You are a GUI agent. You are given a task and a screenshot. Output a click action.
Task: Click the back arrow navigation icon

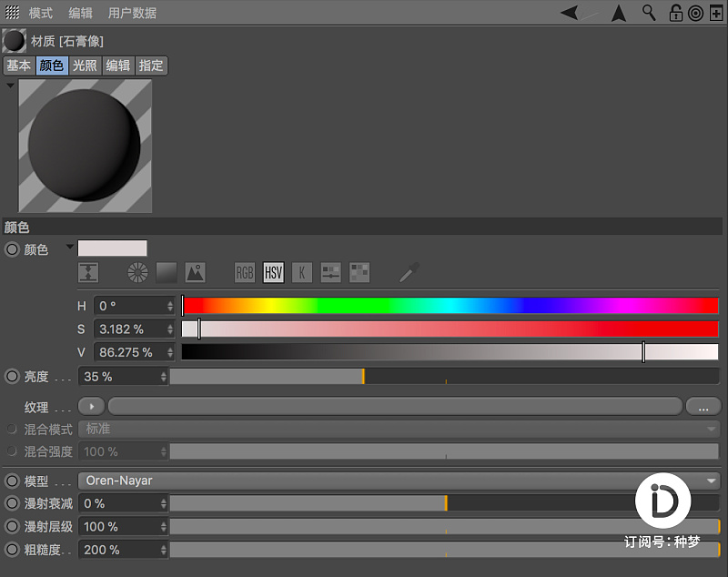coord(570,13)
